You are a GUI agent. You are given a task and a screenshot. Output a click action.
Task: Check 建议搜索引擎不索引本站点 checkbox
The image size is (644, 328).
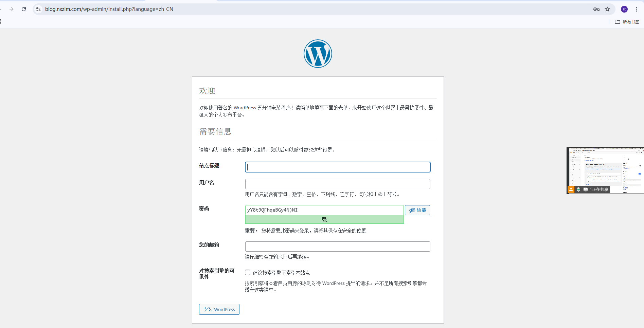tap(248, 272)
